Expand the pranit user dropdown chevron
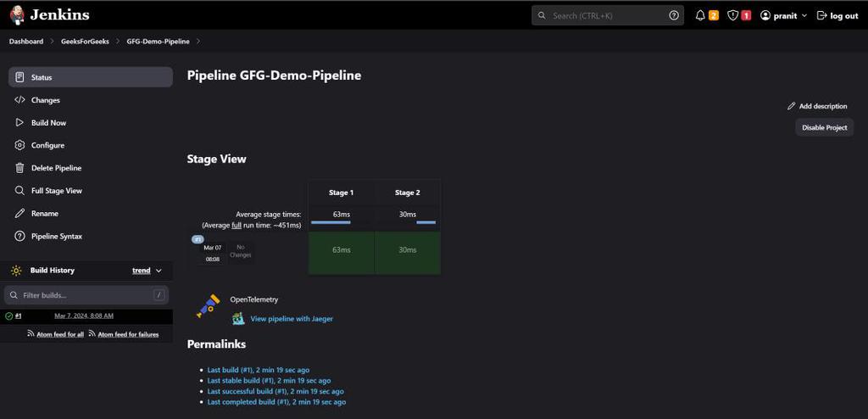This screenshot has width=868, height=419. click(x=804, y=16)
